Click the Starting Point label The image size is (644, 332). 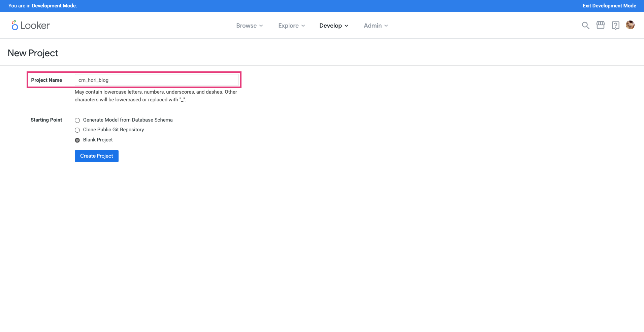46,120
